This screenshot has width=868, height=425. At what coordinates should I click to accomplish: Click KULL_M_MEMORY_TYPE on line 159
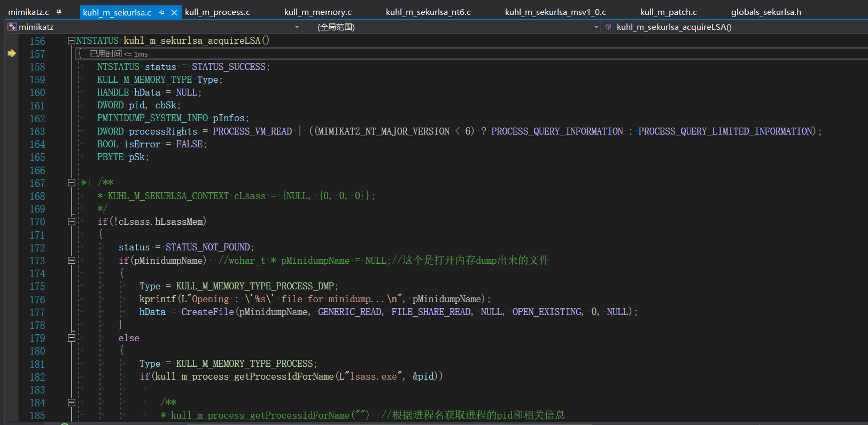coord(144,80)
